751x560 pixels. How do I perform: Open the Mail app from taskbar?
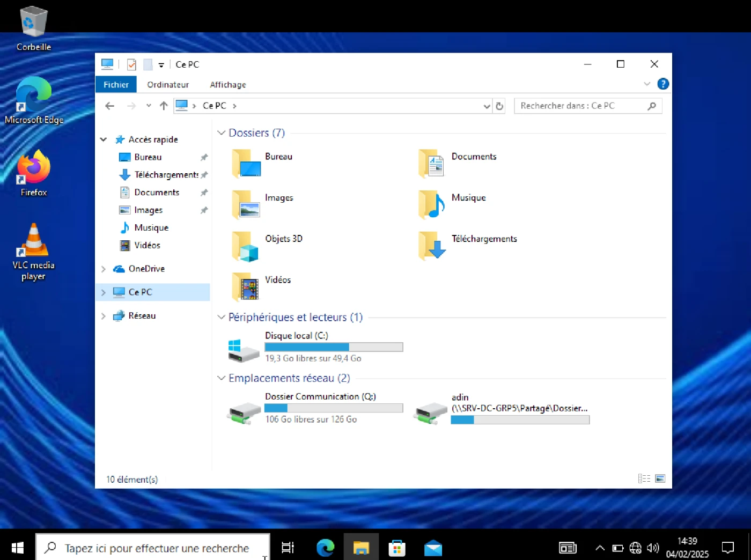pyautogui.click(x=433, y=548)
